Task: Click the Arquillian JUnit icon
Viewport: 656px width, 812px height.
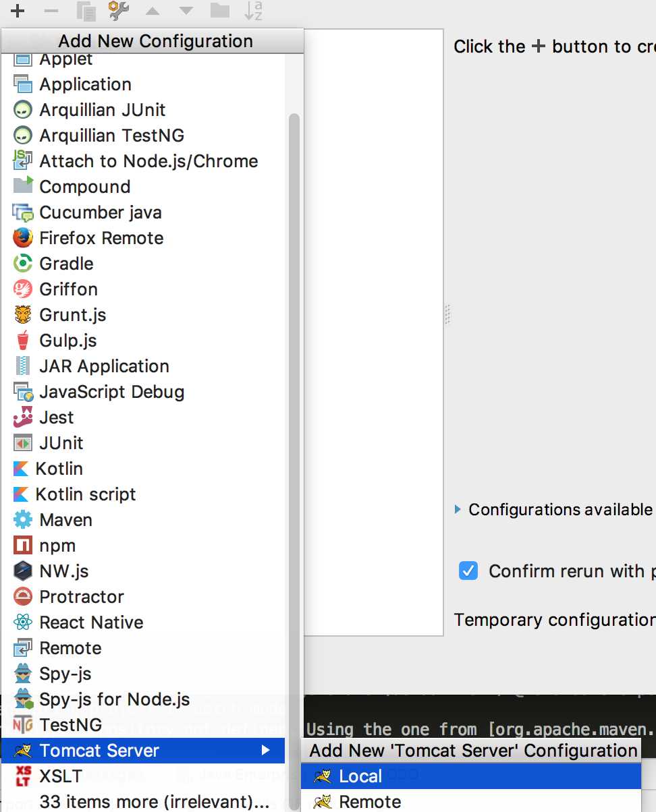Action: tap(23, 110)
